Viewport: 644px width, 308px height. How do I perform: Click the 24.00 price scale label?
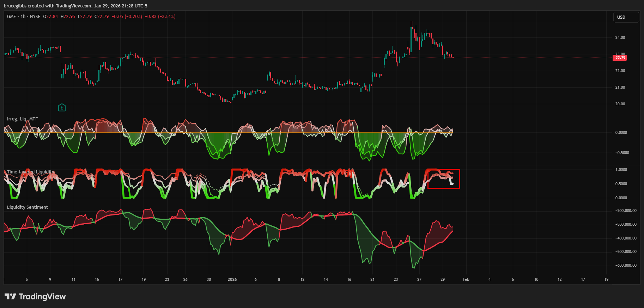620,37
